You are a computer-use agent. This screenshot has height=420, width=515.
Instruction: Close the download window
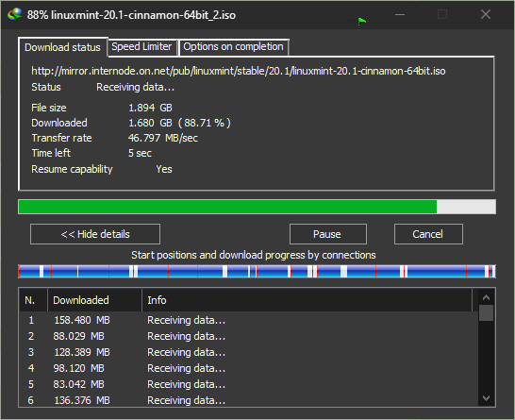pos(486,14)
